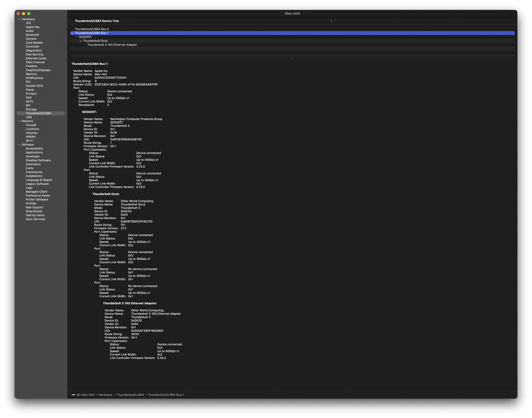Select Parallel SCSI in the sidebar

[x=35, y=86]
